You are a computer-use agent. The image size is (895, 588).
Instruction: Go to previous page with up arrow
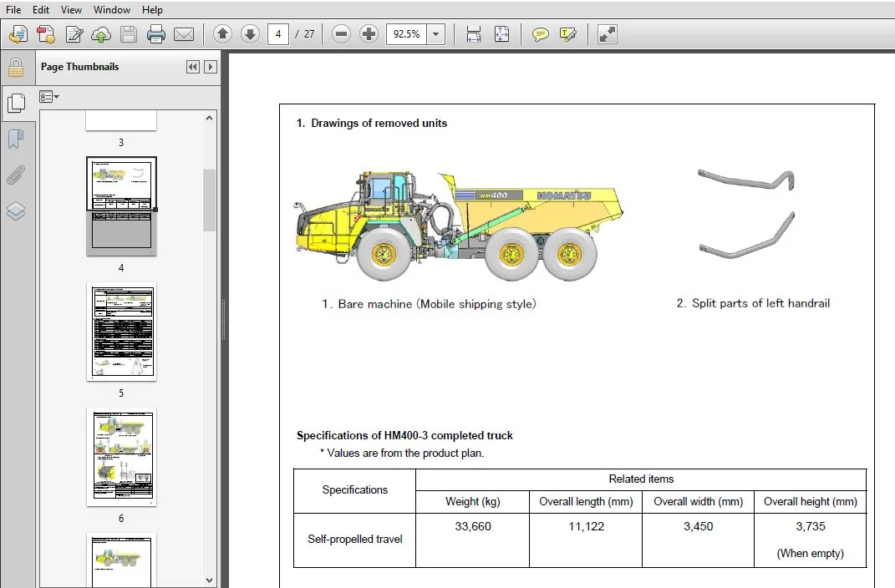[222, 34]
